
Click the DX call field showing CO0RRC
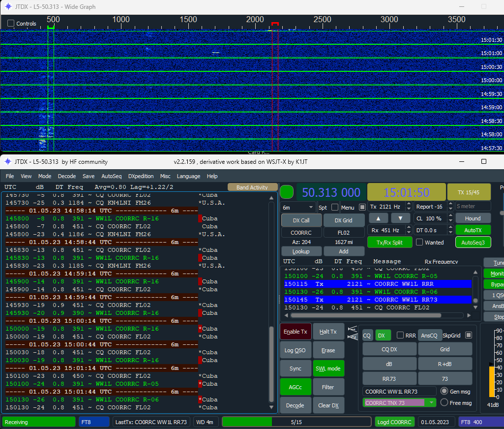(x=301, y=233)
